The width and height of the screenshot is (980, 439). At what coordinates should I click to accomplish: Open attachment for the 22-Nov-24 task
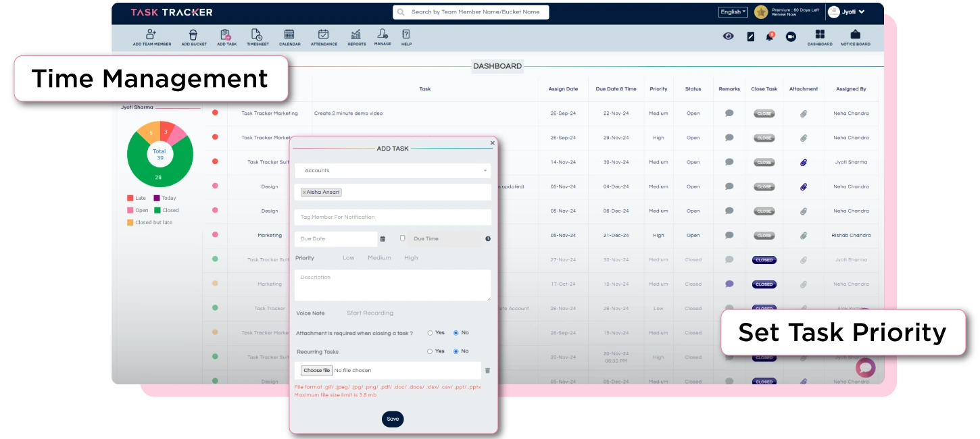(804, 113)
